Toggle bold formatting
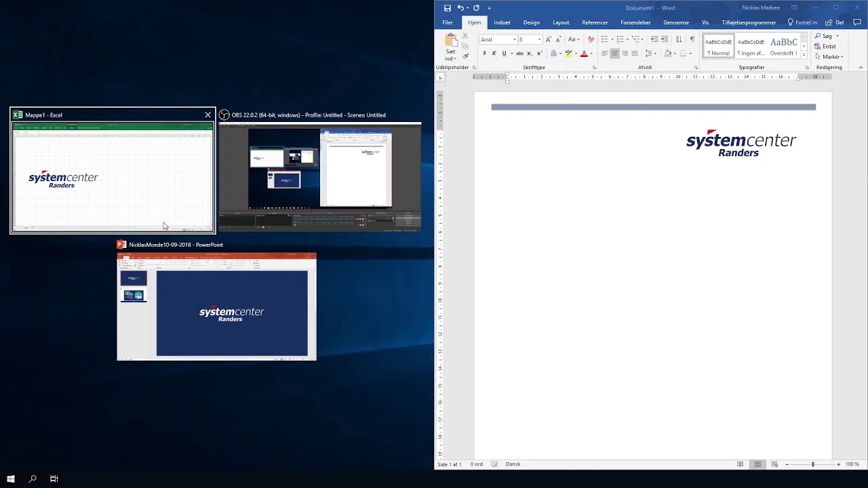 pos(484,54)
